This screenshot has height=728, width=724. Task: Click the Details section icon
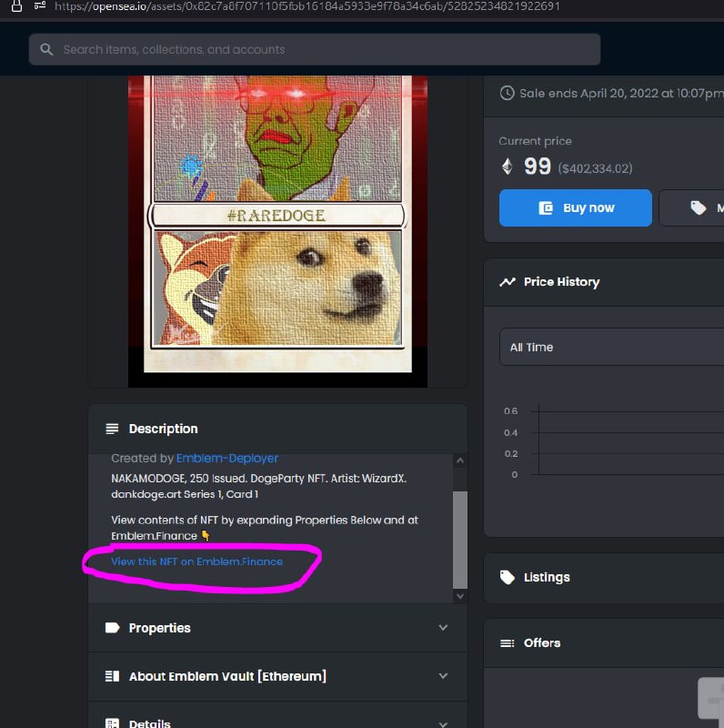112,723
